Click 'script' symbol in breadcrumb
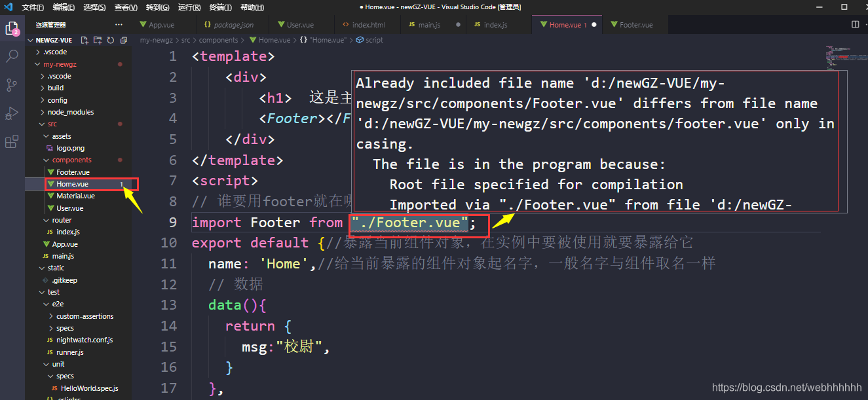This screenshot has height=400, width=868. click(374, 40)
